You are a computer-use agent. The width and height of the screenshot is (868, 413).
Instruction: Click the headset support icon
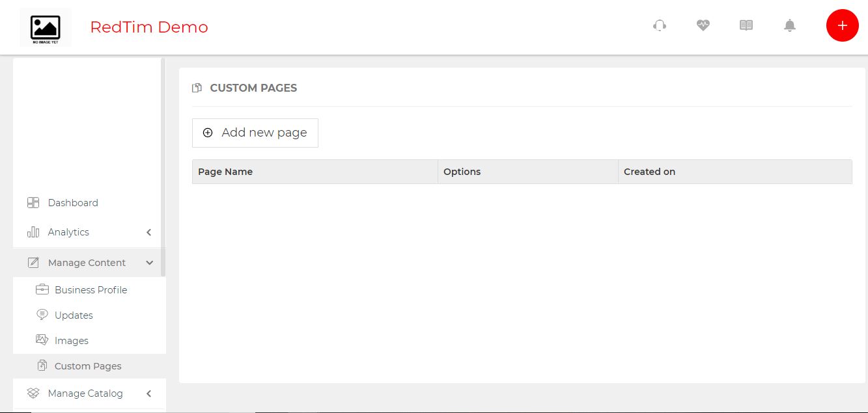660,25
